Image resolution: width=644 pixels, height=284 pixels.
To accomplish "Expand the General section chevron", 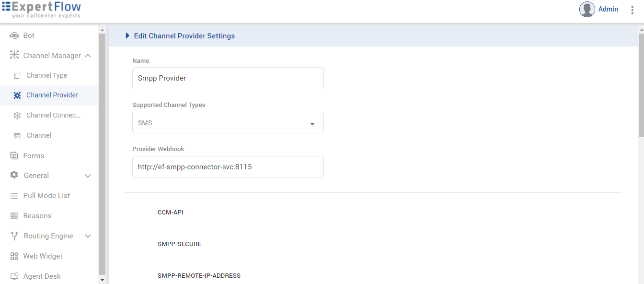I will click(88, 176).
